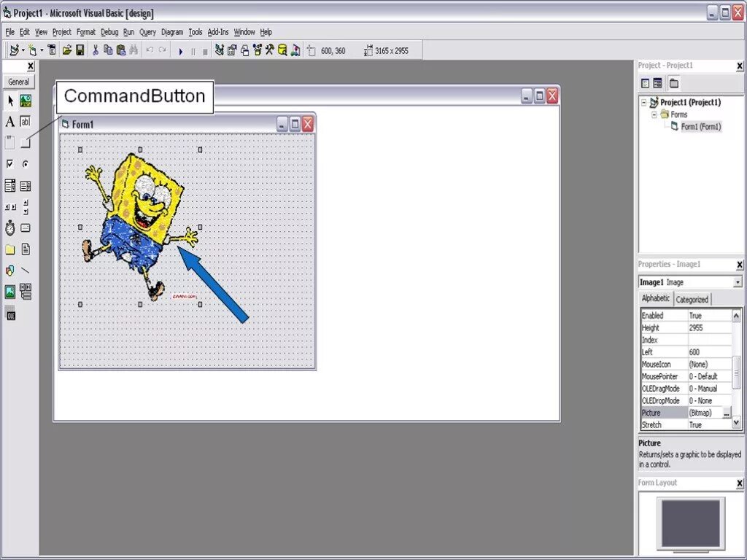The height and width of the screenshot is (560, 747).
Task: Open the Data View Window icon
Action: tap(282, 50)
